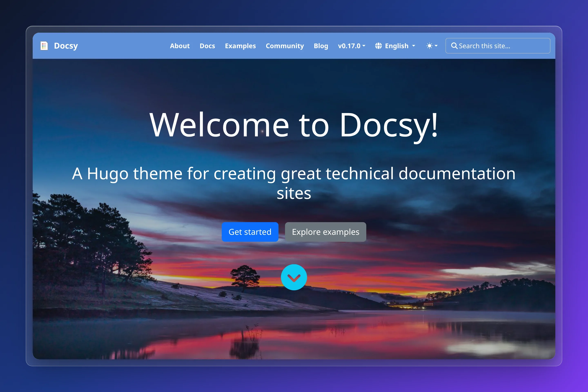Image resolution: width=588 pixels, height=392 pixels.
Task: Open the About page
Action: point(180,46)
